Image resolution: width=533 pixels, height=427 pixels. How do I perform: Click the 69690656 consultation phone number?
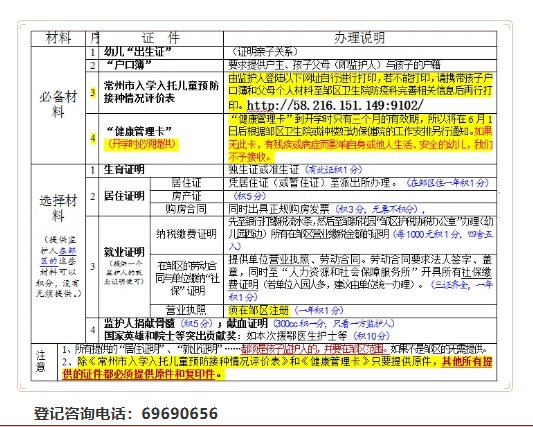tap(179, 413)
